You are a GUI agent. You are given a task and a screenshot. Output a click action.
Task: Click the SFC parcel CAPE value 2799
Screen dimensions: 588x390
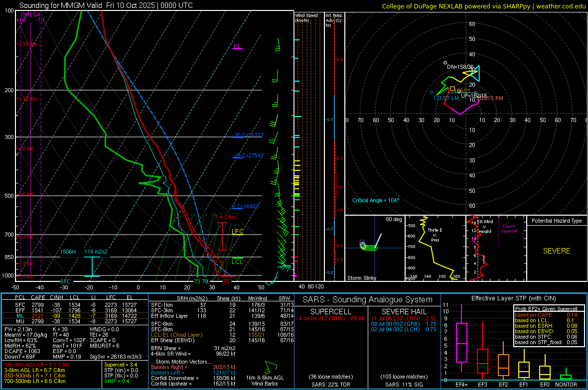(37, 305)
